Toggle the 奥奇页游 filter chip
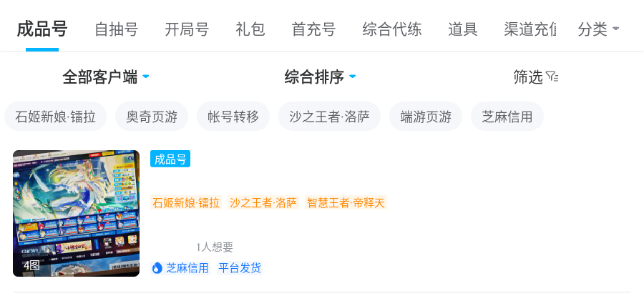 click(152, 117)
